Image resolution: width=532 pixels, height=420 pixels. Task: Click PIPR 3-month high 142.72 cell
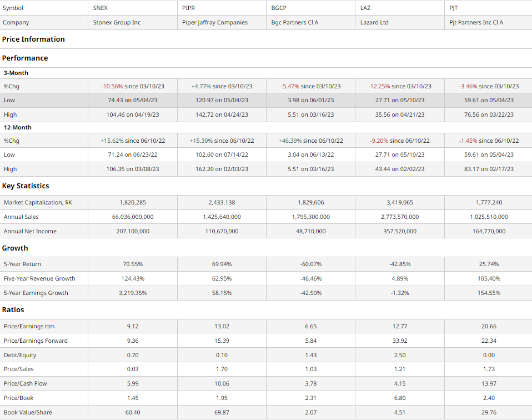[222, 115]
